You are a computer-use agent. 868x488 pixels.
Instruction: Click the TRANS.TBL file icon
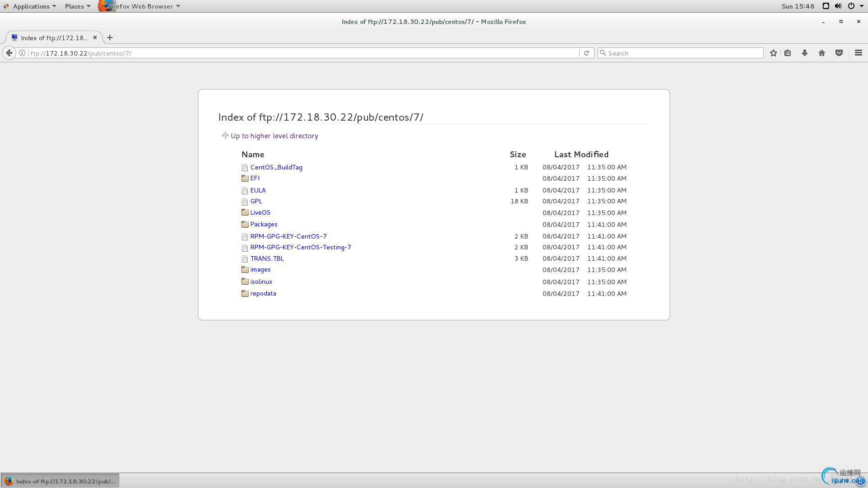[245, 259]
